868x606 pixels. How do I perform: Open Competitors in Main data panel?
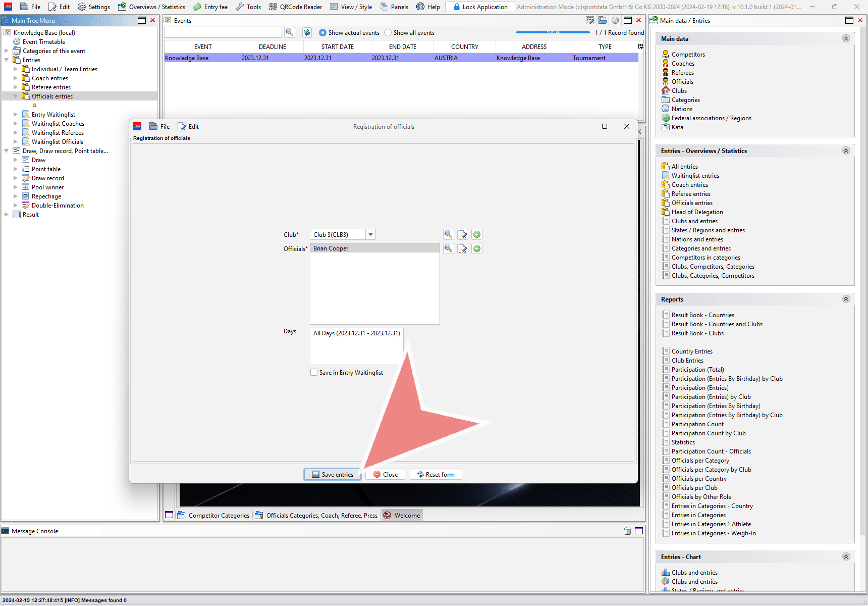688,55
